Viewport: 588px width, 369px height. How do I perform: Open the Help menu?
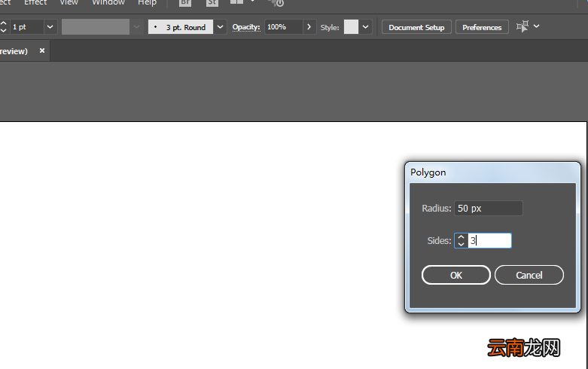tap(147, 2)
